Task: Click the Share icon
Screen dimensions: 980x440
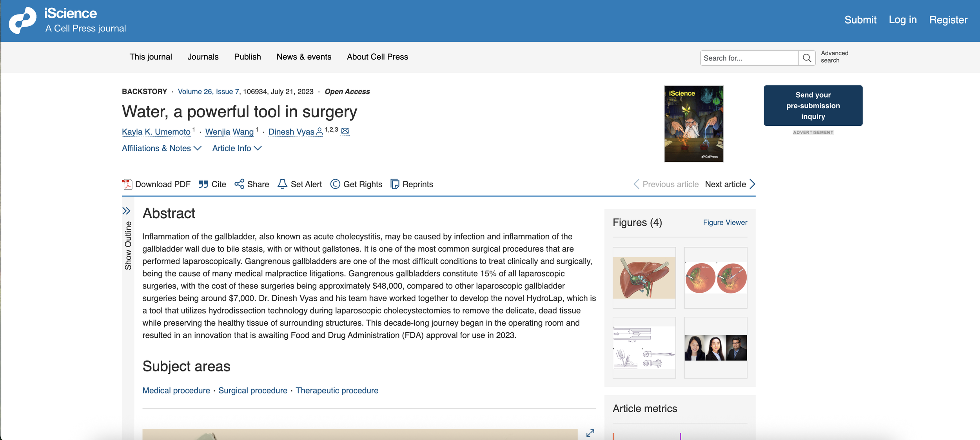Action: coord(239,184)
